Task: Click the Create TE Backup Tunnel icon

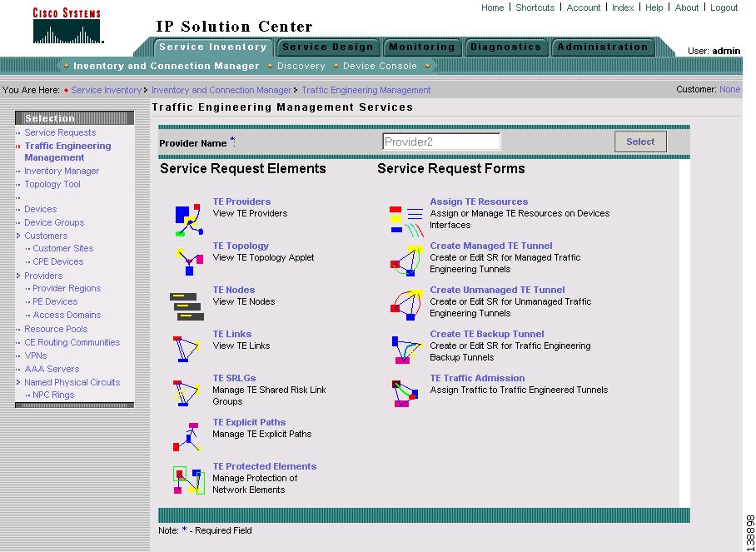Action: point(406,350)
